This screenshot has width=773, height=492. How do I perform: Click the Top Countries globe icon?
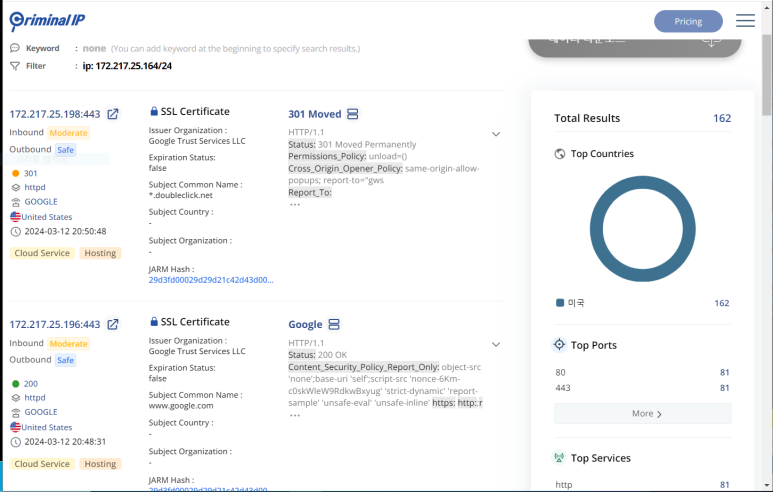coord(560,154)
